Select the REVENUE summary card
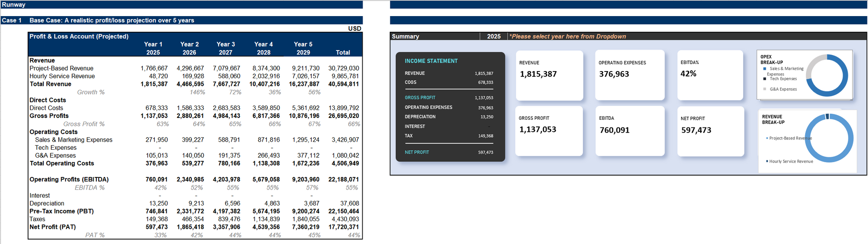This screenshot has height=244, width=868. pyautogui.click(x=549, y=75)
